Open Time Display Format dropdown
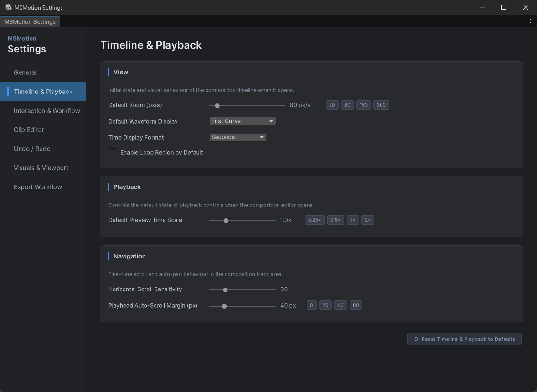The height and width of the screenshot is (392, 537). pos(238,137)
